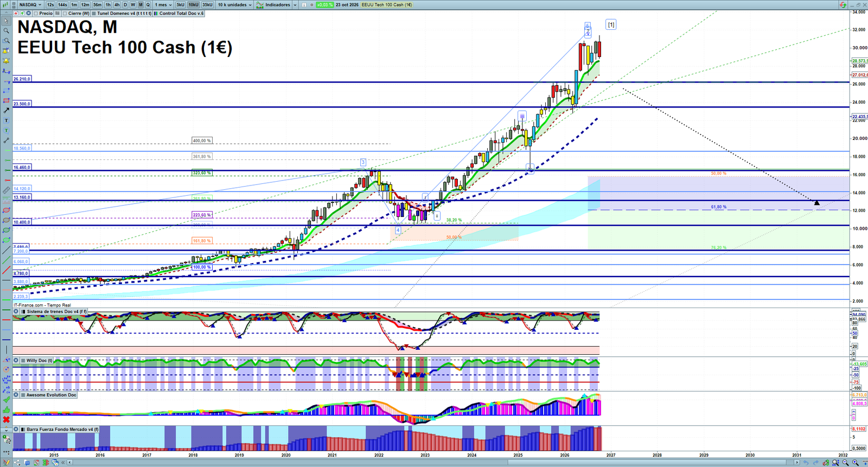The height and width of the screenshot is (467, 868).
Task: Open the NASDAQ instrument dropdown
Action: point(30,5)
